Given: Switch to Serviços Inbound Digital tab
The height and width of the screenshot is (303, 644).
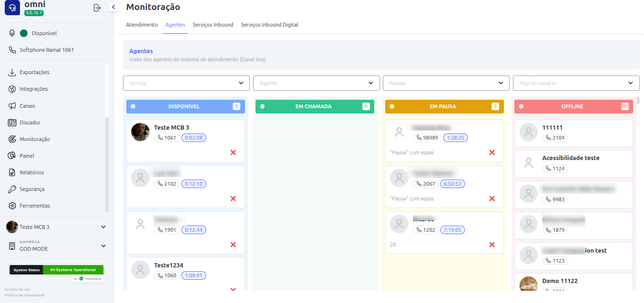Looking at the screenshot, I should click(x=269, y=25).
